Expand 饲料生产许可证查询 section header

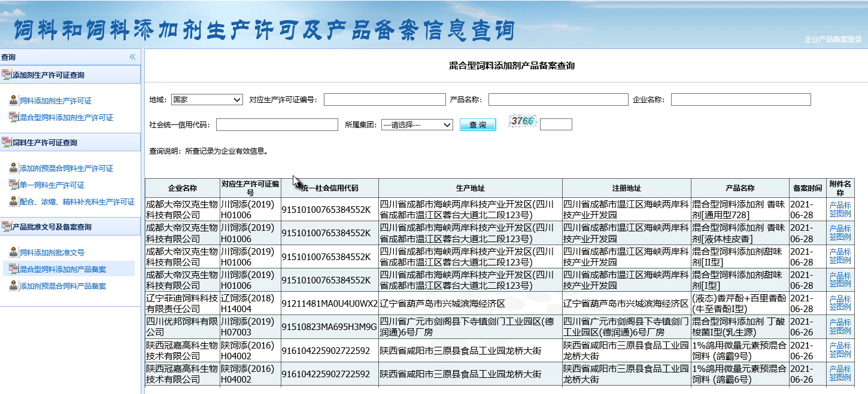pos(71,142)
